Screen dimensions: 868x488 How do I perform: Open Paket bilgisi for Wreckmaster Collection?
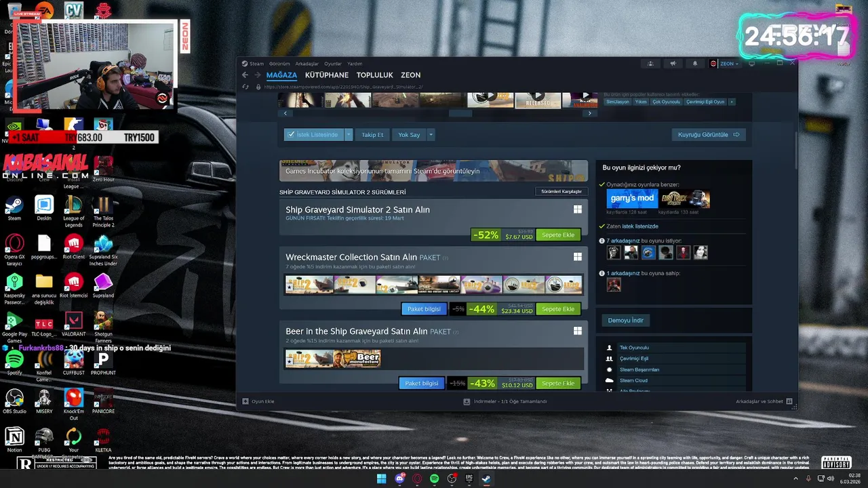tap(424, 309)
